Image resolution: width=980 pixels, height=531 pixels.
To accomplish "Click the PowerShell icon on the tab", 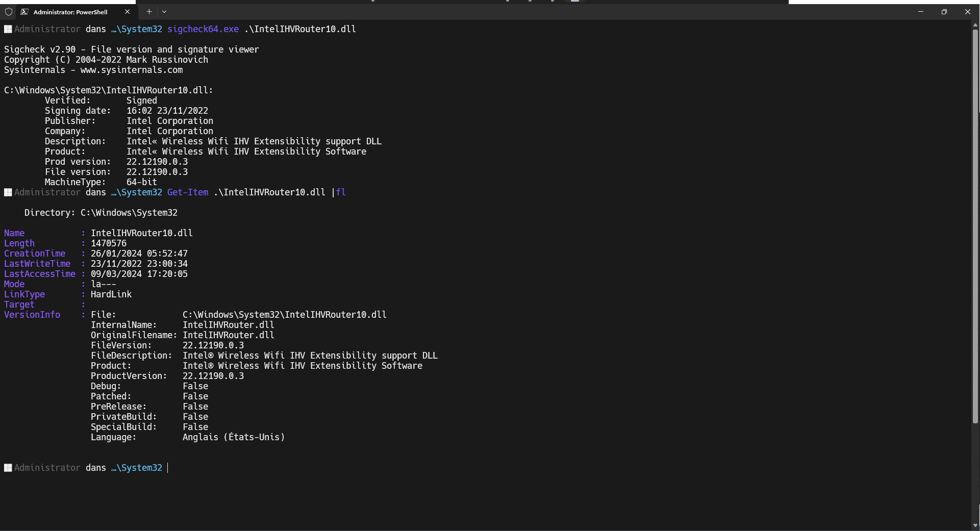I will pos(24,12).
